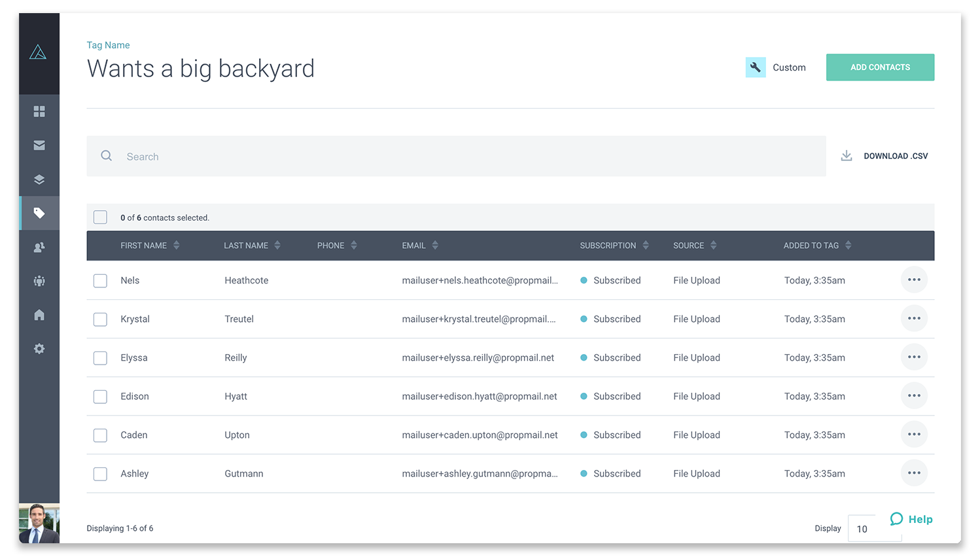Sort by Source column arrows
This screenshot has width=980, height=557.
(714, 245)
